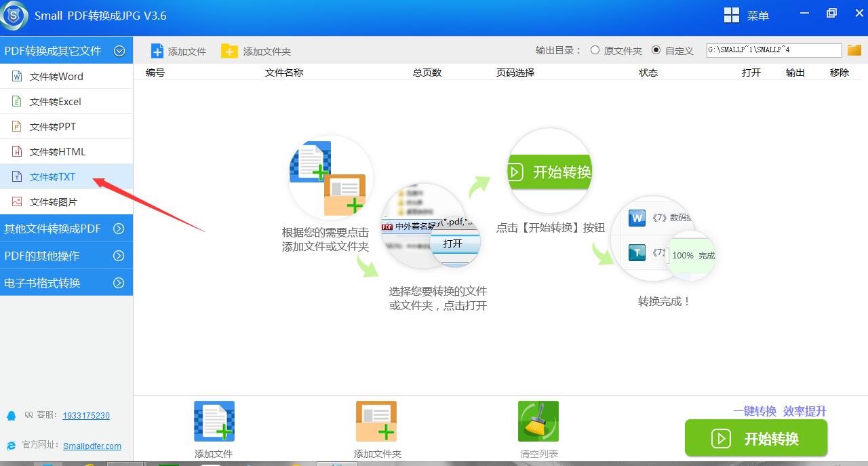Select 文件转图片 in the sidebar
868x466 pixels.
(x=53, y=202)
